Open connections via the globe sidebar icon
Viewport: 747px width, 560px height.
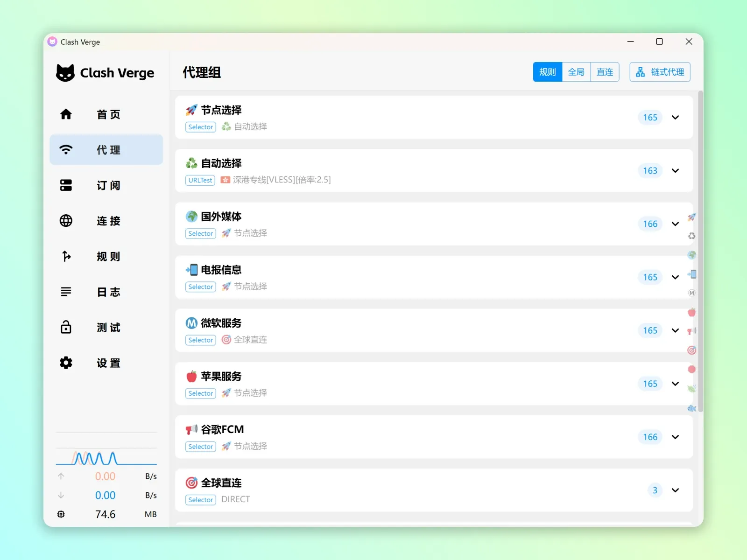click(66, 221)
